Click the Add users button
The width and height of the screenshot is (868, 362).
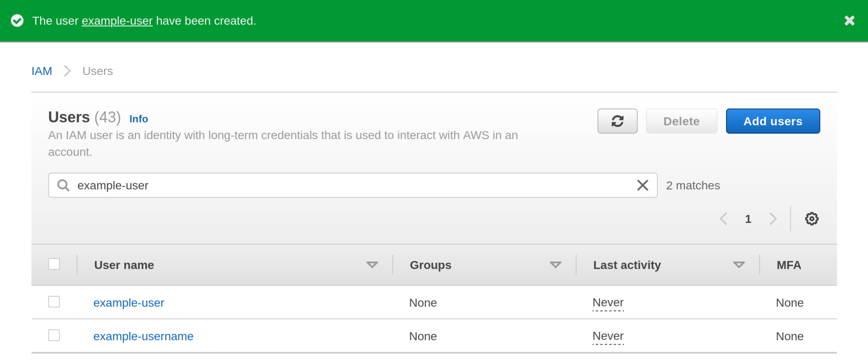point(772,121)
